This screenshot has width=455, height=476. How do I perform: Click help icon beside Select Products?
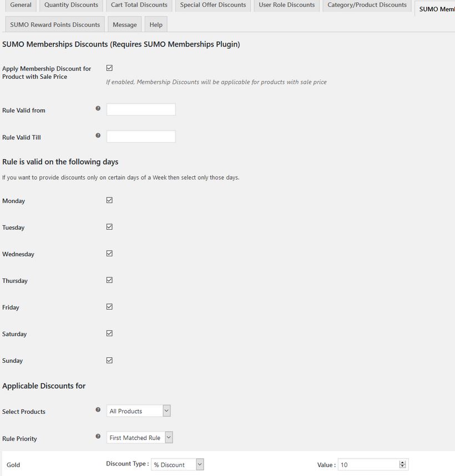pos(98,409)
